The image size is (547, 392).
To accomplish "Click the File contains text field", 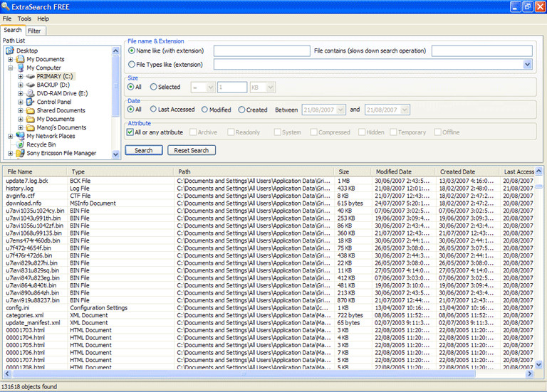I will coord(482,51).
